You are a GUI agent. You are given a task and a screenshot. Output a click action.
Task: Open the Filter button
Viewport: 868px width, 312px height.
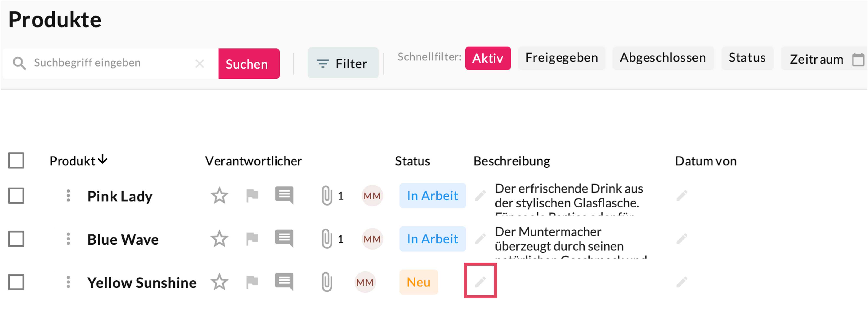click(343, 63)
